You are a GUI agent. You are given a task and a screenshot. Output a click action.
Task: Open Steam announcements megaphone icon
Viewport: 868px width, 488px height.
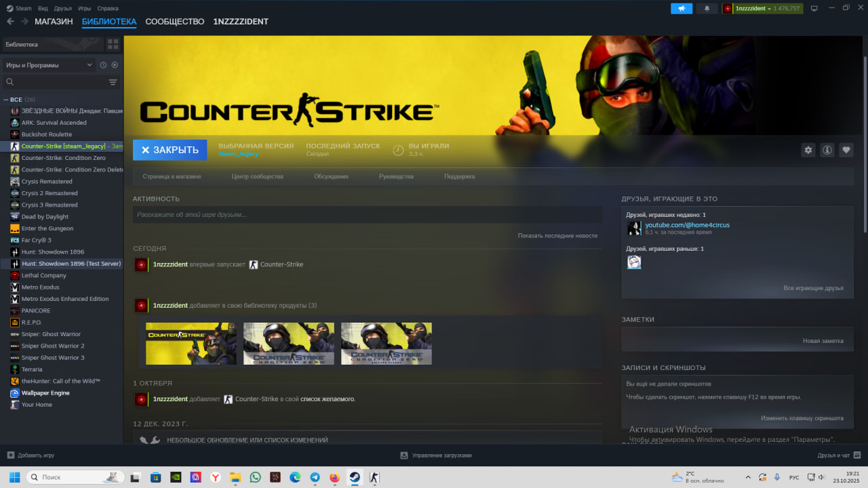[x=682, y=8]
